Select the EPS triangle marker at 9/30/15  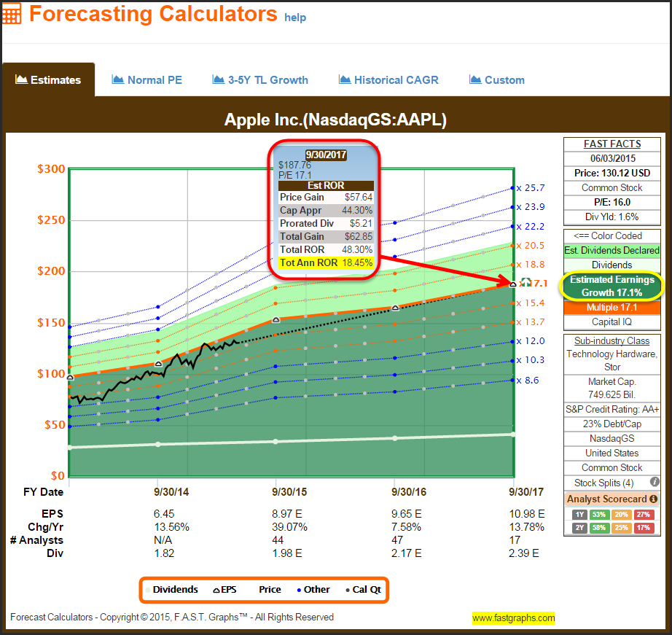(x=276, y=320)
